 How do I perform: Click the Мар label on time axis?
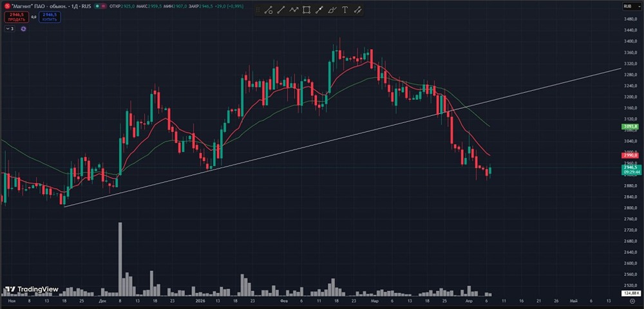[x=374, y=301]
